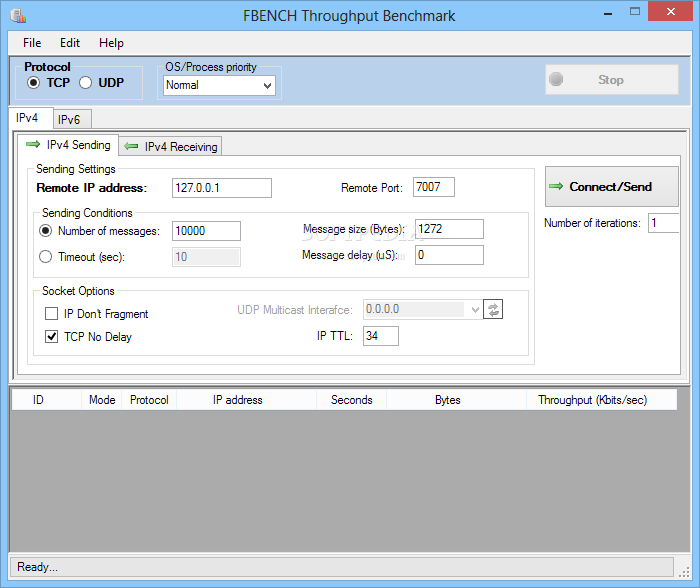Click the Throughput (Kbits/sec) column header
The image size is (700, 588).
pyautogui.click(x=602, y=400)
